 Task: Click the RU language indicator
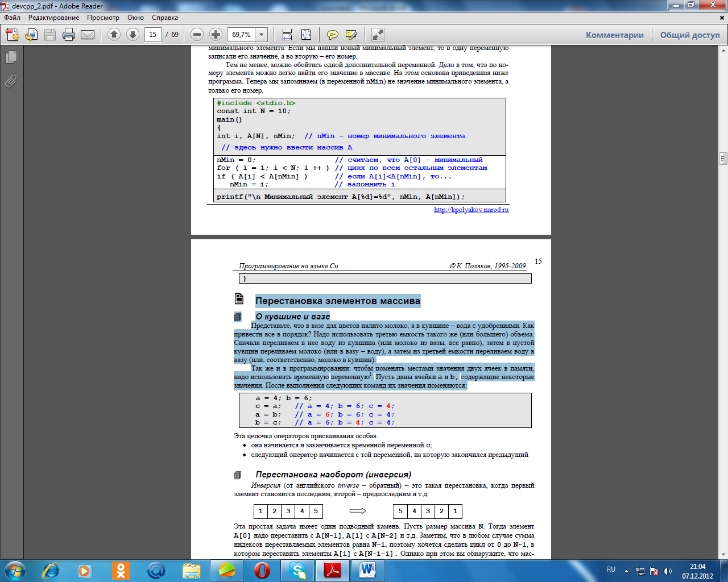click(x=611, y=569)
